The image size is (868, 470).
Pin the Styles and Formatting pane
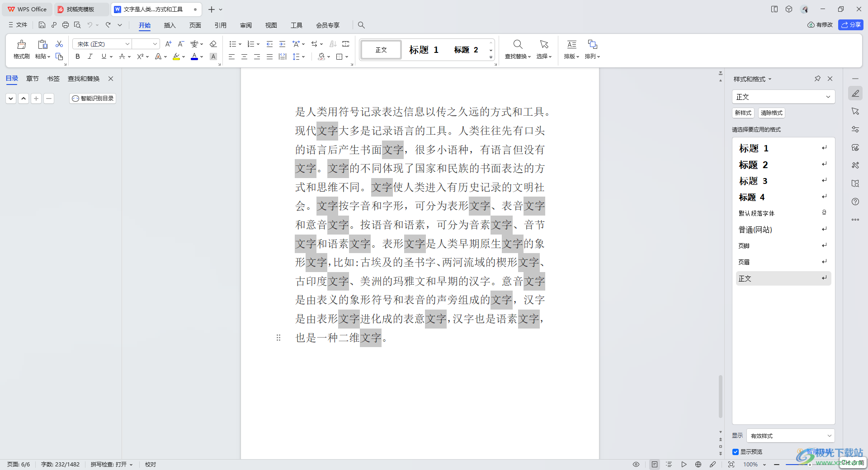[817, 79]
